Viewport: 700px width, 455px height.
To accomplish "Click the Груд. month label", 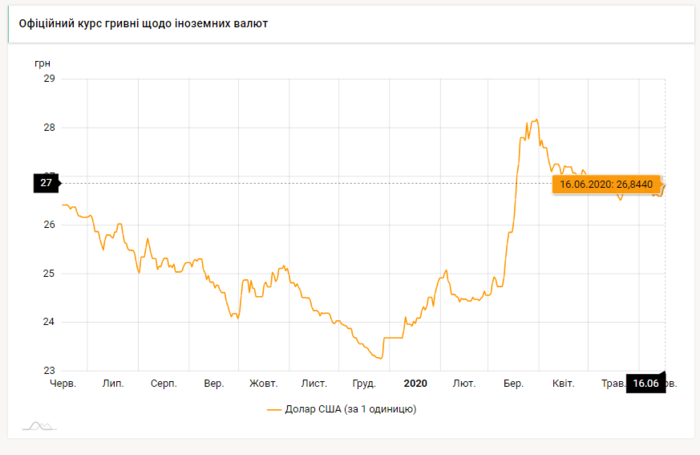I will [364, 383].
